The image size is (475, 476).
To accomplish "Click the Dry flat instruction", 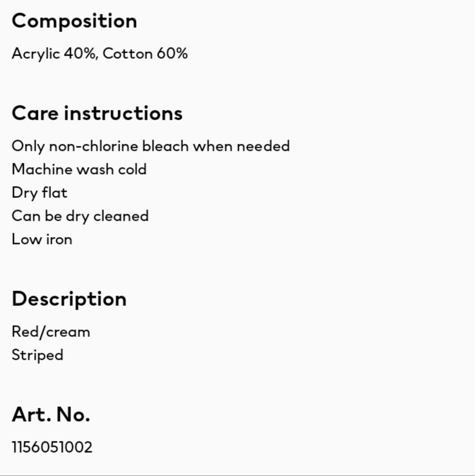I will (x=40, y=193).
